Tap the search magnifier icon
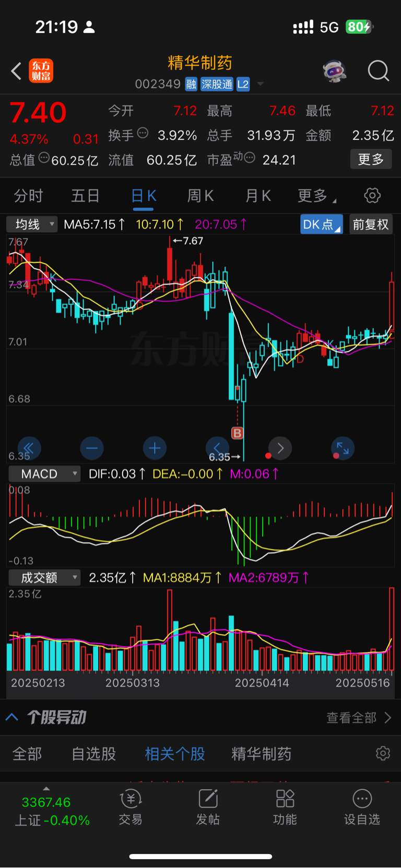Viewport: 401px width, 868px height. pos(378,70)
